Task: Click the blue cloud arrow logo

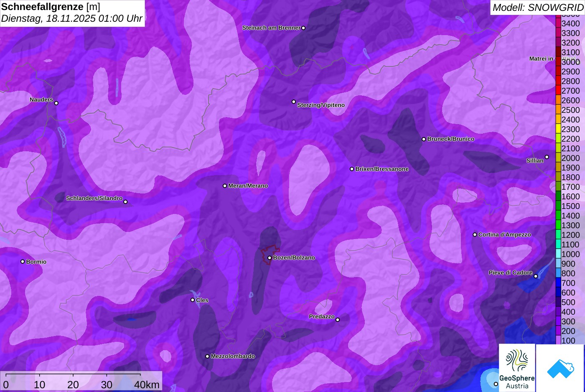Action: (560, 368)
